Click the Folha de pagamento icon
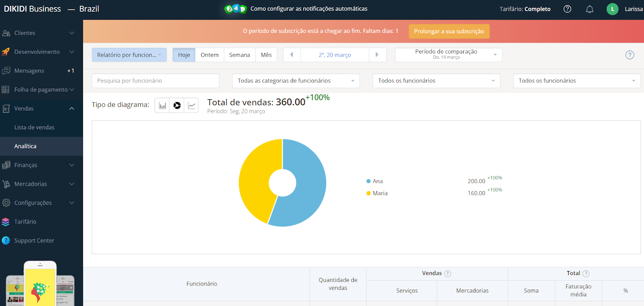Screen dimensions: 644x306 tap(6, 90)
